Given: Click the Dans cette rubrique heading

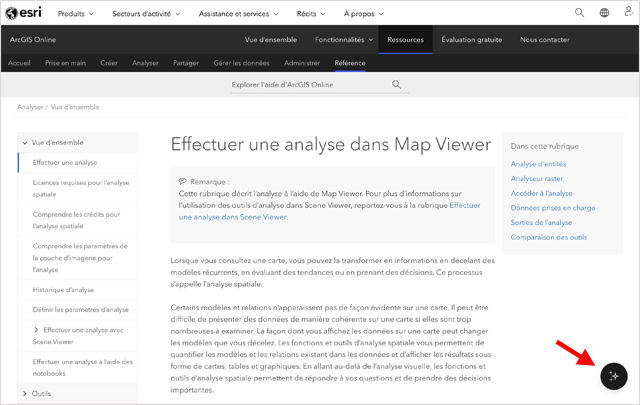Looking at the screenshot, I should 544,146.
